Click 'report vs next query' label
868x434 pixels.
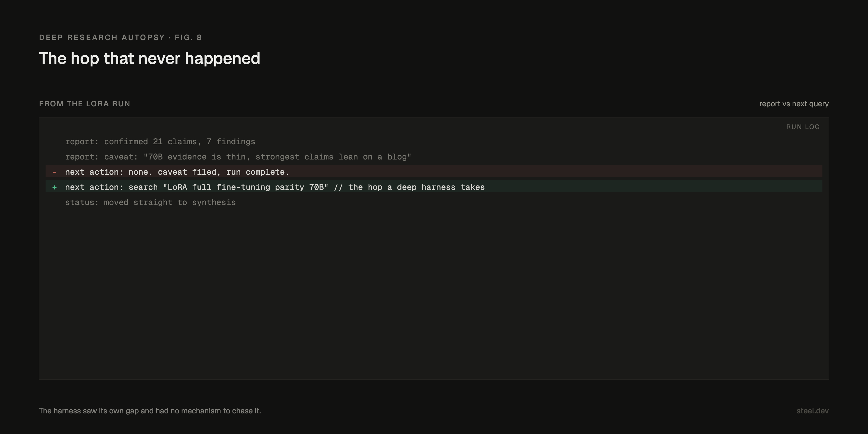point(794,104)
